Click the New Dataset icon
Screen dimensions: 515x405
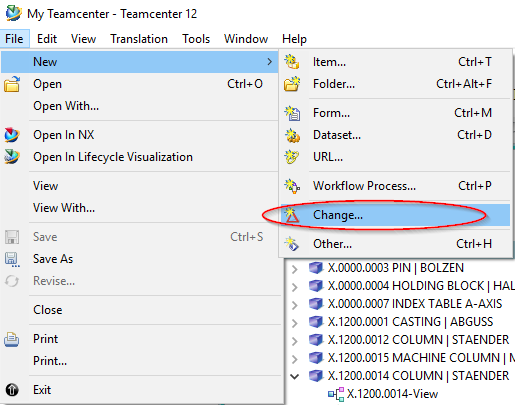tap(292, 135)
